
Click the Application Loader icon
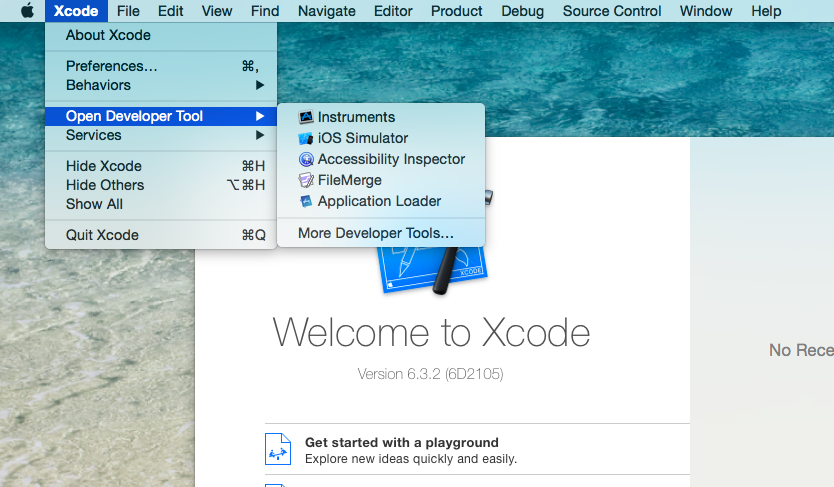coord(306,201)
